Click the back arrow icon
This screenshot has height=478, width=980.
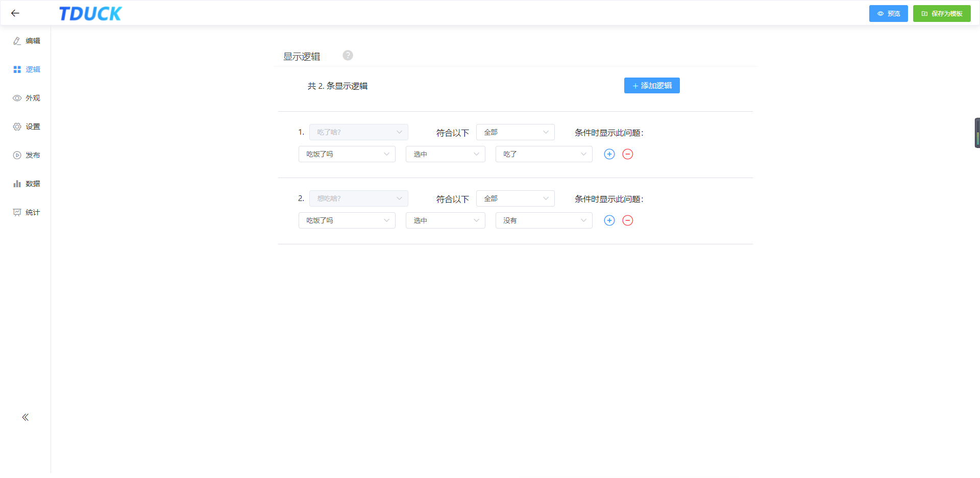pos(15,13)
